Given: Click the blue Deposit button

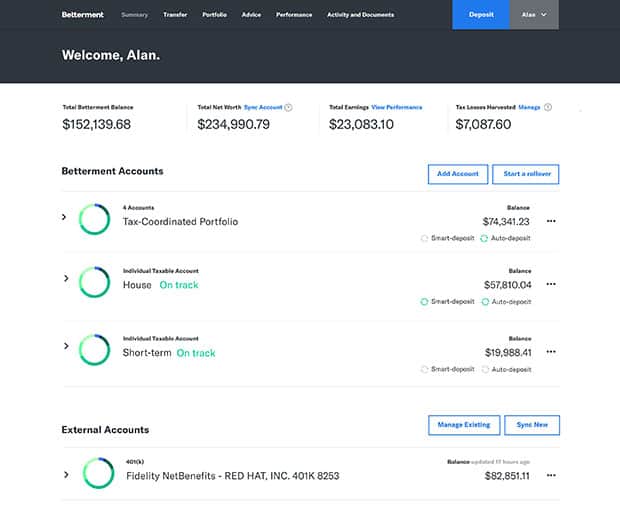Looking at the screenshot, I should pos(481,15).
